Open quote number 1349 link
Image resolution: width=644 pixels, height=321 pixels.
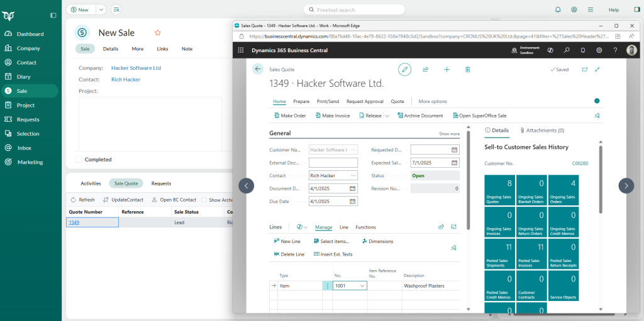click(74, 222)
